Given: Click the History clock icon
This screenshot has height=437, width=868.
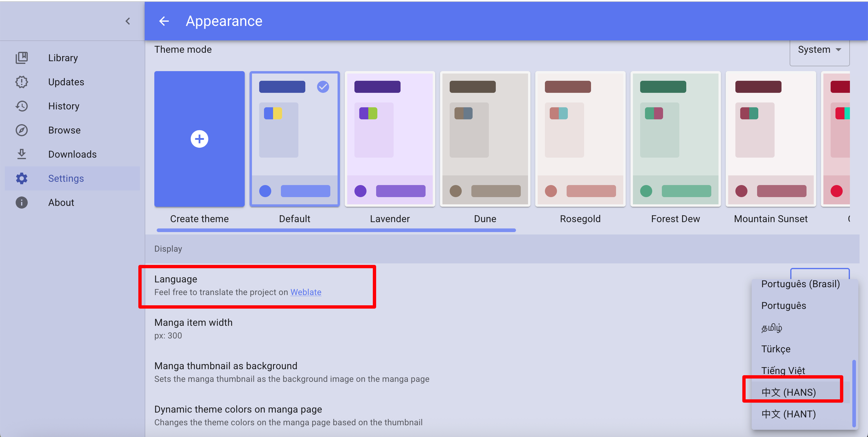Looking at the screenshot, I should tap(22, 106).
